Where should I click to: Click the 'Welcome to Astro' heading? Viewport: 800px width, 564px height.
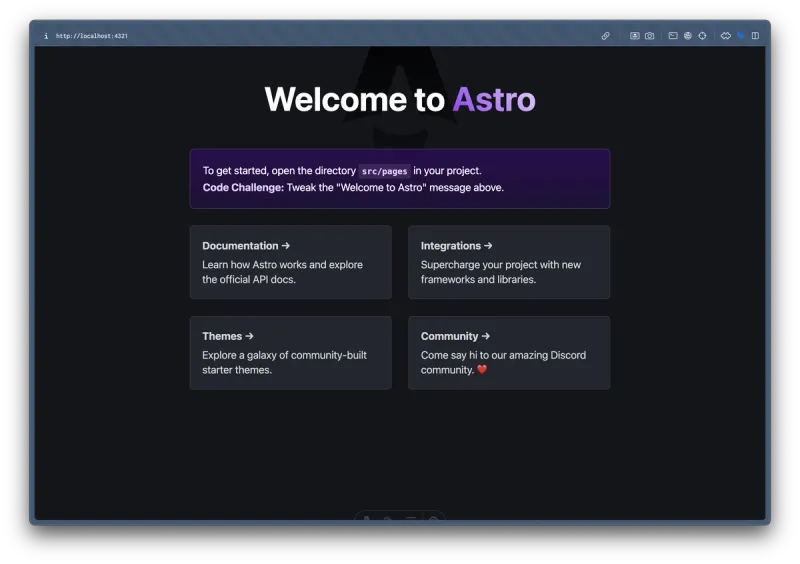[x=399, y=99]
